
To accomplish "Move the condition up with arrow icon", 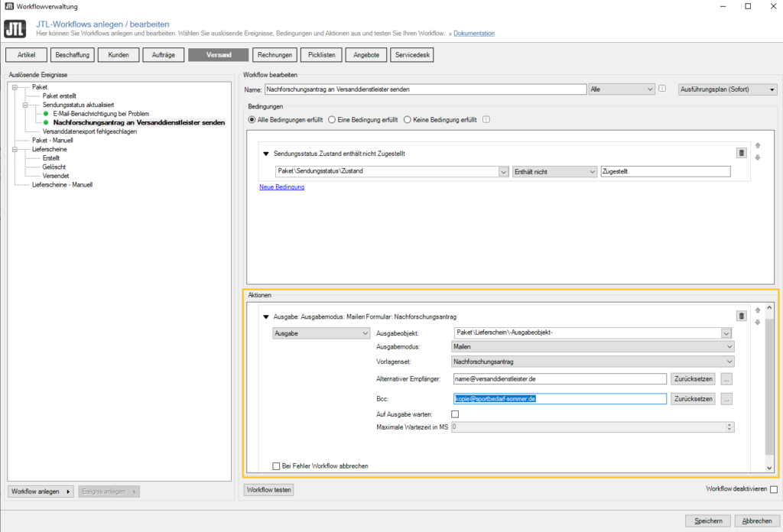I will point(758,145).
